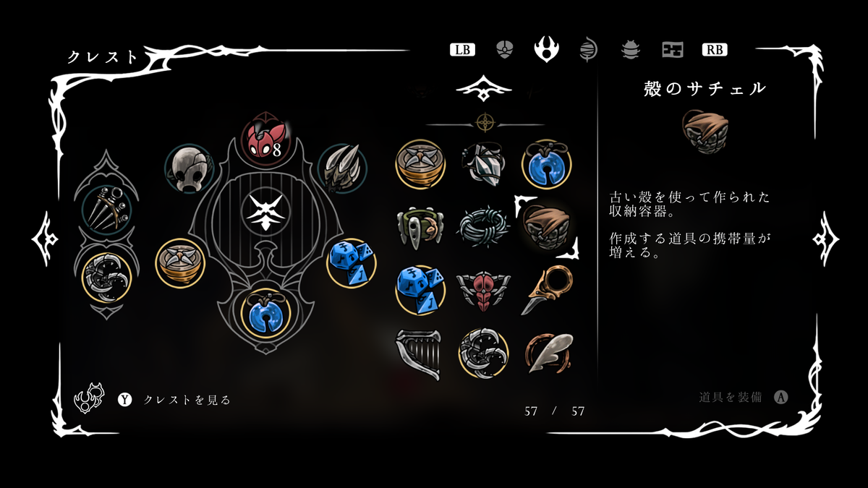Select the highlighted 殻のサチェル satchel item
The height and width of the screenshot is (488, 868).
tap(547, 226)
